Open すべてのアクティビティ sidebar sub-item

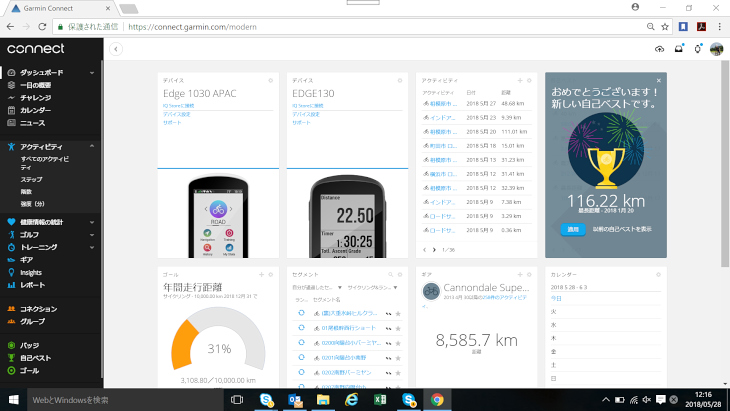coord(45,163)
